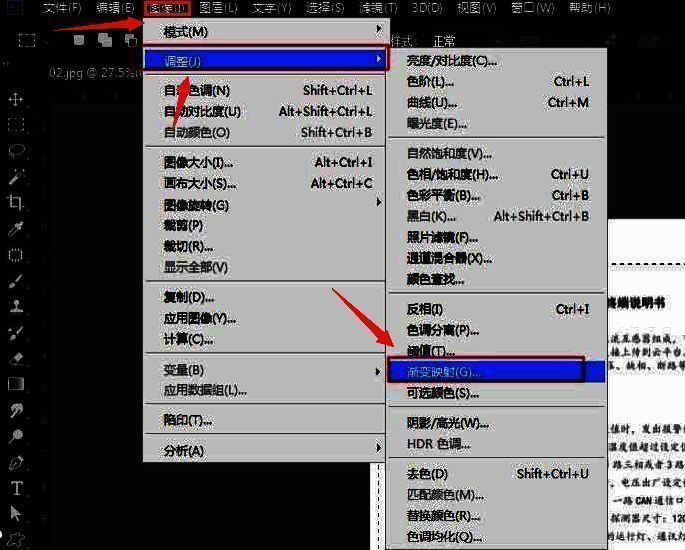
Task: Select the Eraser tool
Action: coord(16,358)
